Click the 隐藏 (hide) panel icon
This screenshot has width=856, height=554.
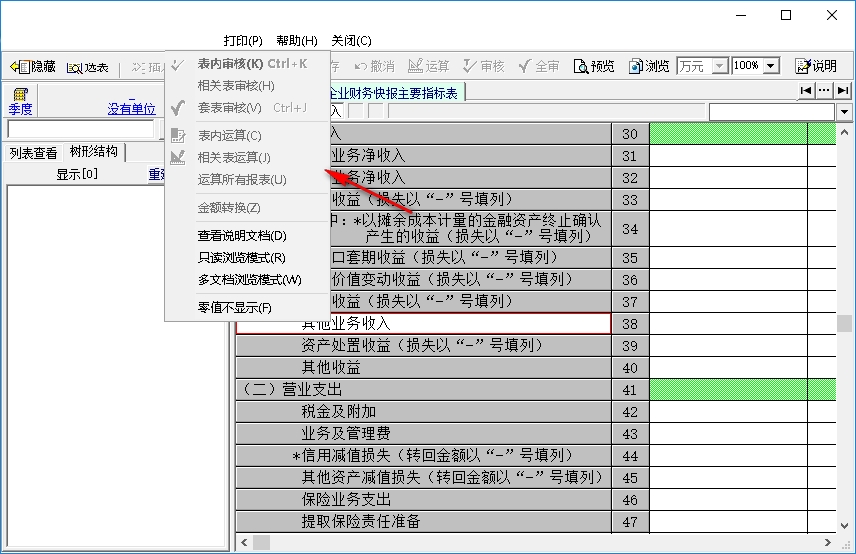pos(20,67)
